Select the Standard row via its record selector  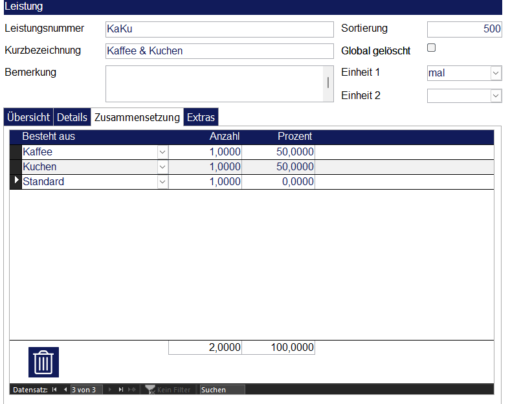click(x=16, y=182)
